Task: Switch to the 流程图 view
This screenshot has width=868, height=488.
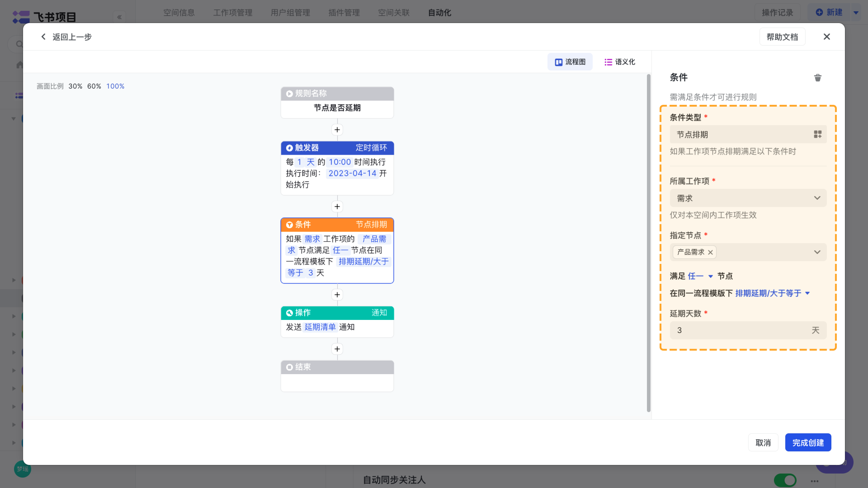Action: tap(570, 62)
